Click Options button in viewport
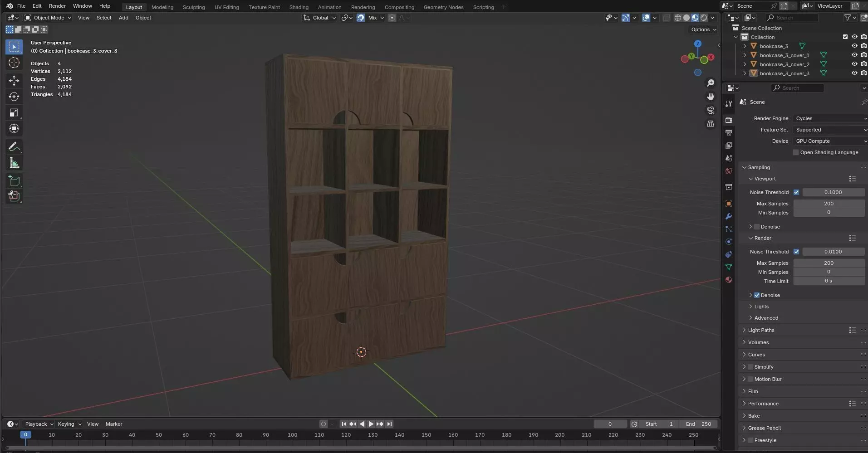The image size is (868, 453). 703,29
